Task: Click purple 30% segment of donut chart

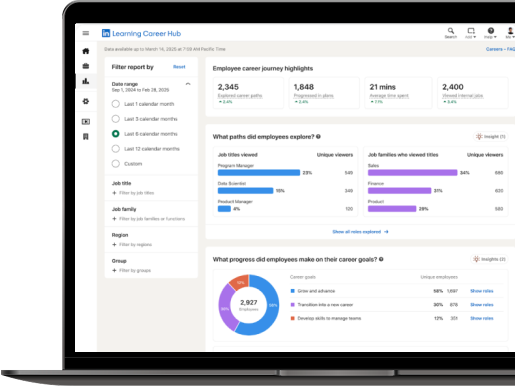Action: click(x=225, y=308)
